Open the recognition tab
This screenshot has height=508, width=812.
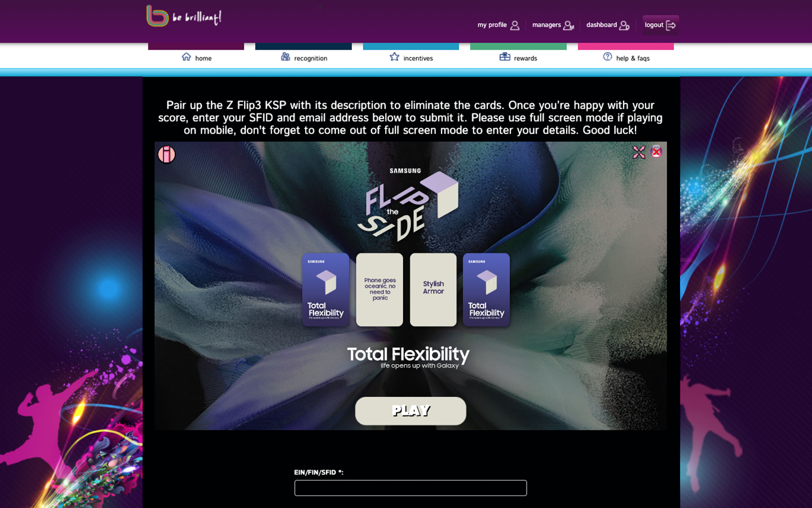click(x=303, y=57)
